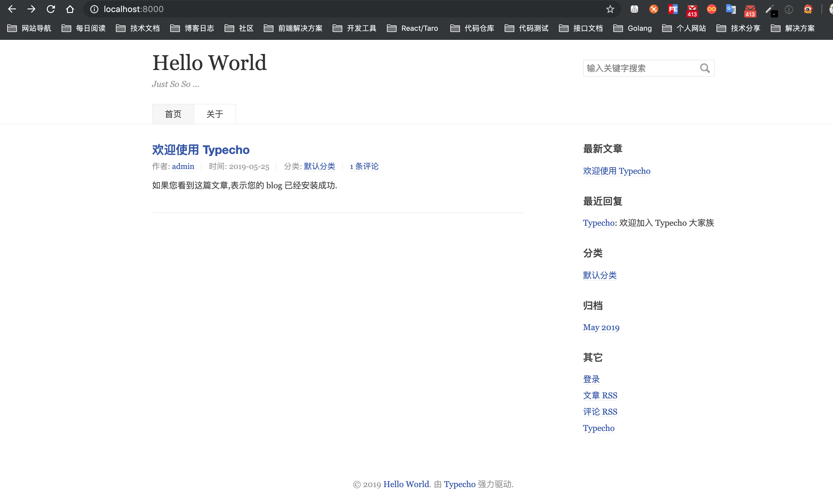Open the Gmail extension with 413 badge
The height and width of the screenshot is (504, 833).
(x=692, y=9)
